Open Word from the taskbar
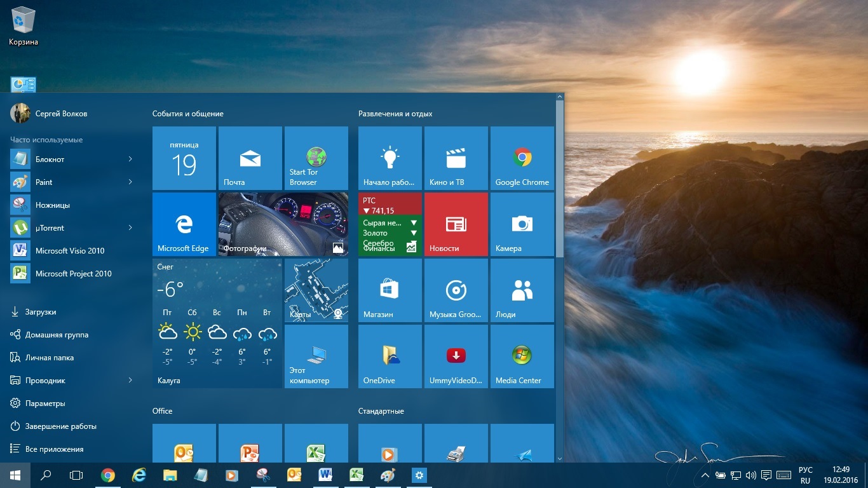 (325, 475)
